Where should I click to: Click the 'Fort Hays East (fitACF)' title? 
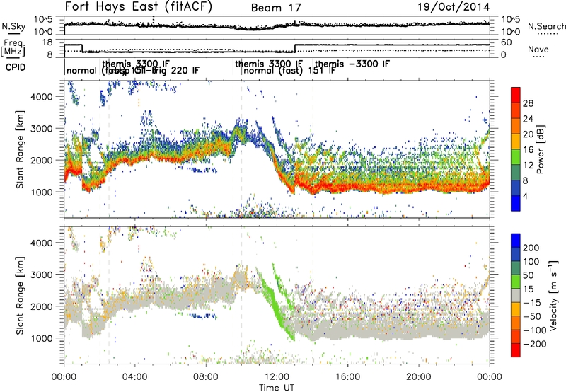[138, 6]
